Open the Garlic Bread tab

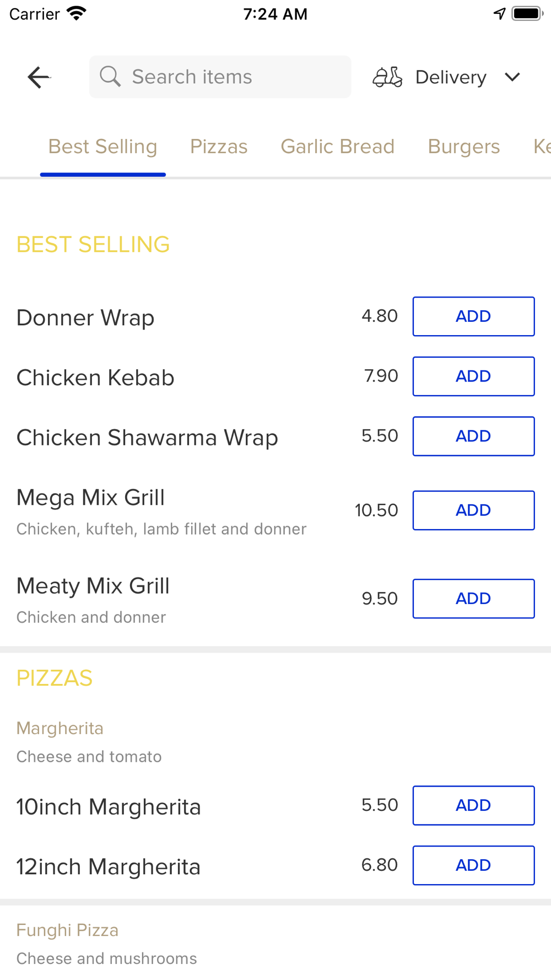point(337,147)
